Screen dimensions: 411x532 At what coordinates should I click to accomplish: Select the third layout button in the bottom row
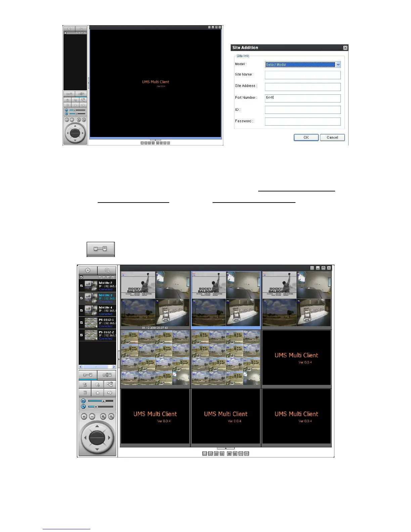coord(216,454)
